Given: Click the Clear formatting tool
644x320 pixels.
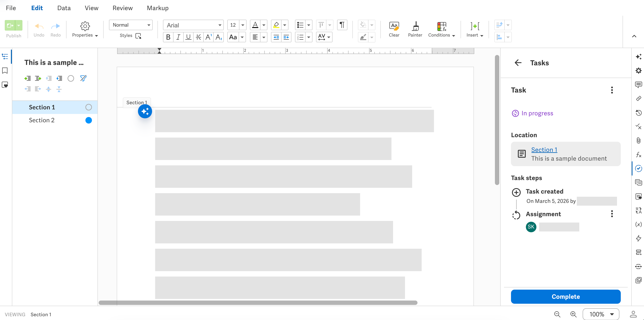Looking at the screenshot, I should pyautogui.click(x=394, y=29).
